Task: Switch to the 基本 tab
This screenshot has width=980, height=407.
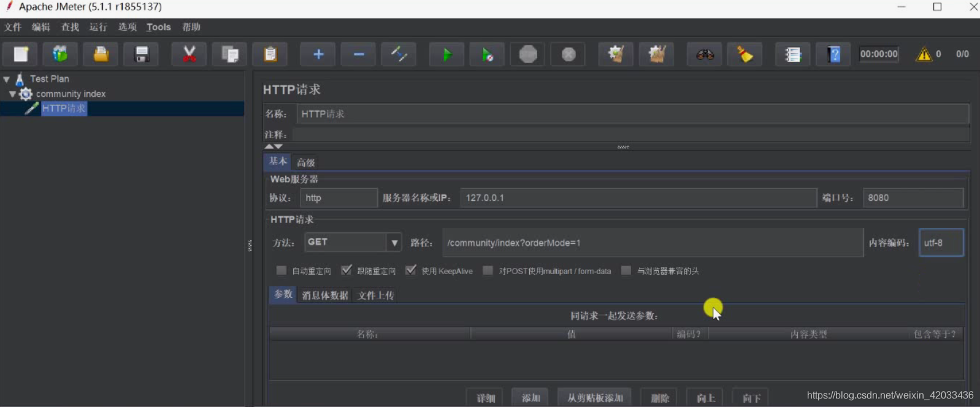Action: coord(277,161)
